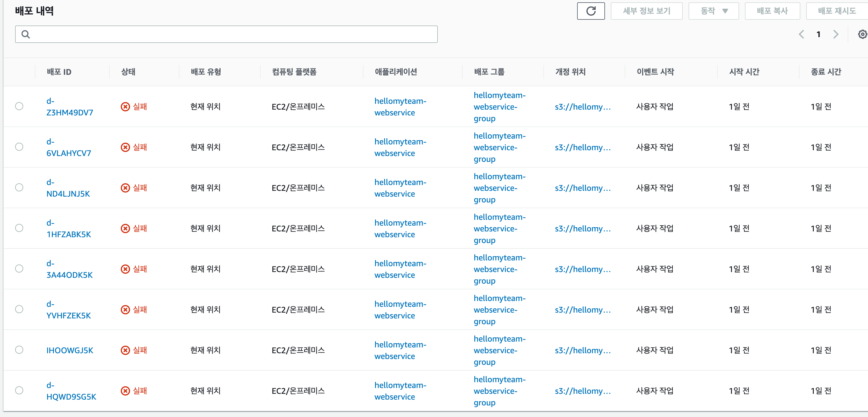The image size is (868, 417).
Task: Click failed status icon for d-Z3HM49DV7
Action: click(x=125, y=107)
